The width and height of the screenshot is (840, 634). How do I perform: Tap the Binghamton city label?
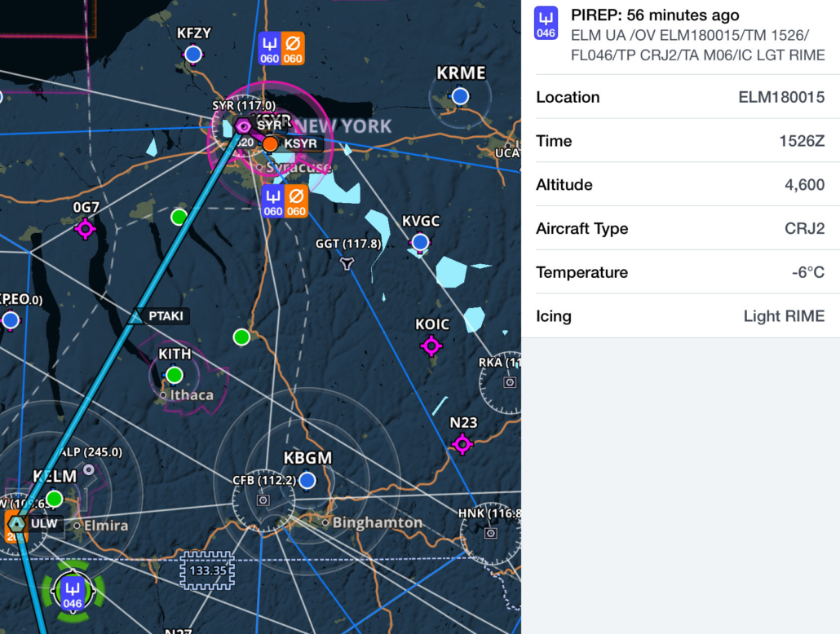click(x=377, y=522)
